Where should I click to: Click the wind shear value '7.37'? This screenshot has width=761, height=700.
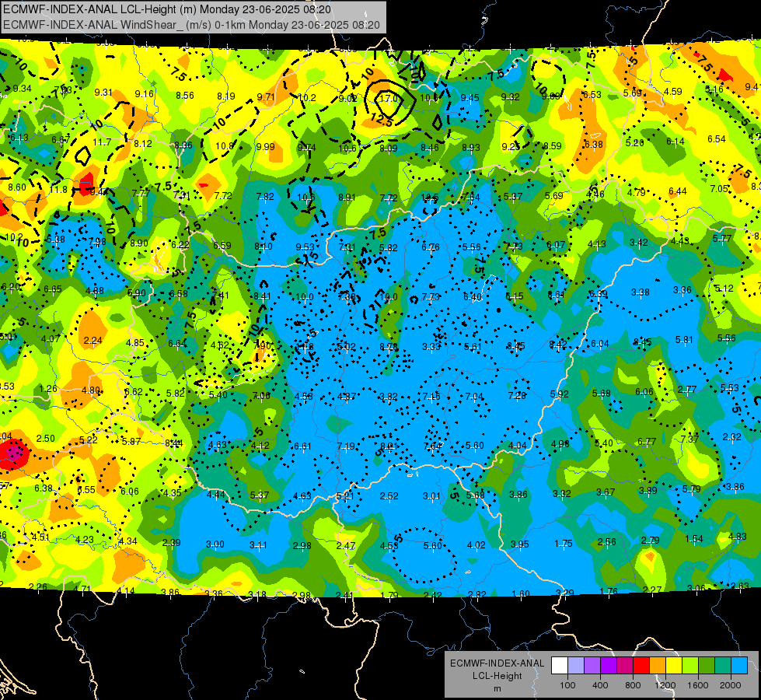pos(689,439)
